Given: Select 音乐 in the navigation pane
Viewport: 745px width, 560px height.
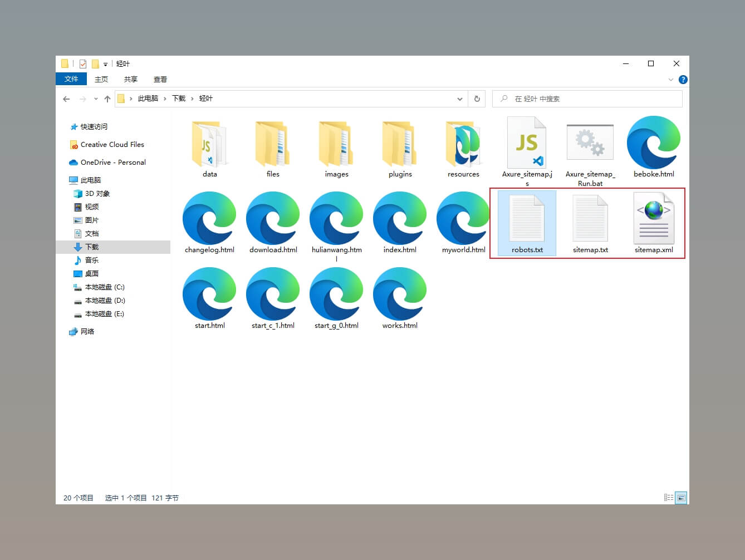Looking at the screenshot, I should coord(92,261).
